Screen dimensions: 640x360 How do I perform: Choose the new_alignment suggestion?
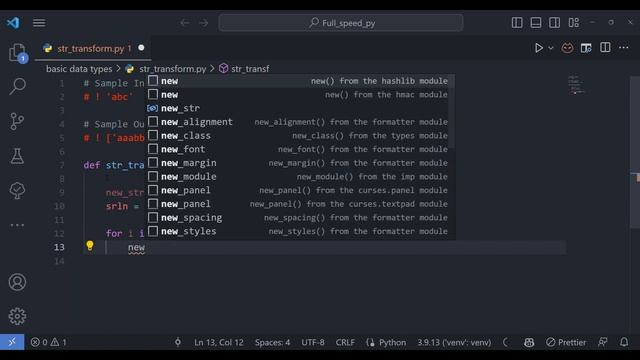(x=300, y=122)
